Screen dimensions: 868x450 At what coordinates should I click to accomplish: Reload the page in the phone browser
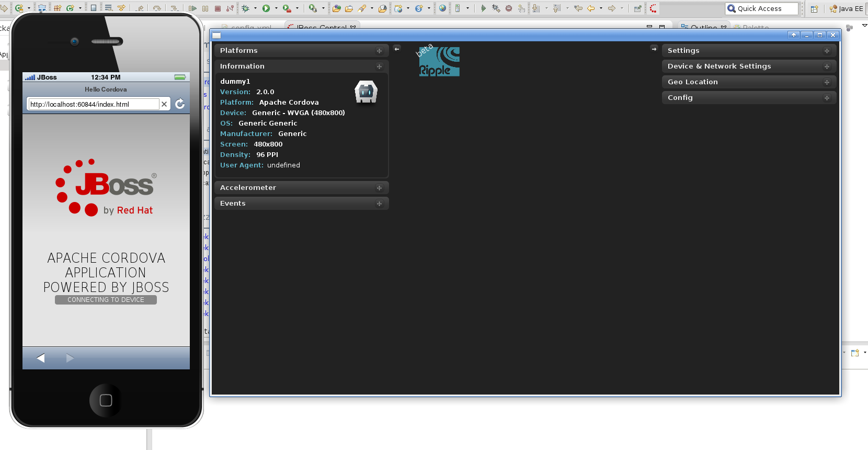[x=180, y=104]
